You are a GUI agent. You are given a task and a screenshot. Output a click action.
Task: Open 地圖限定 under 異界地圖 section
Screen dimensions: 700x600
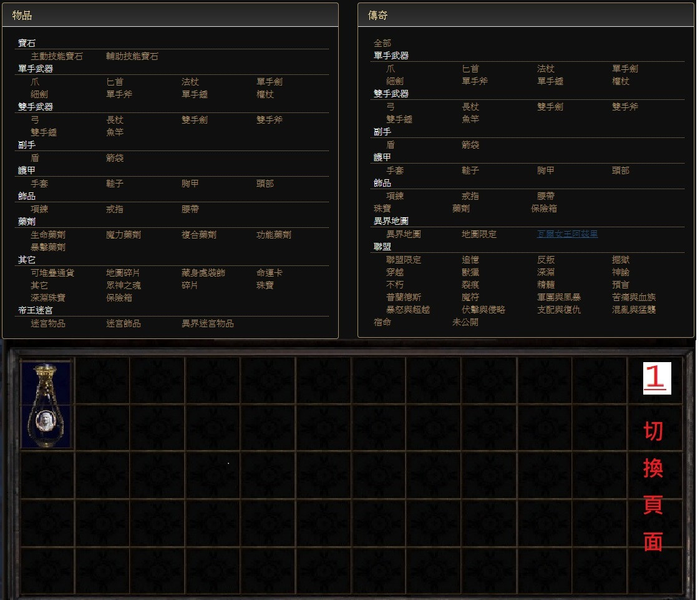[479, 234]
